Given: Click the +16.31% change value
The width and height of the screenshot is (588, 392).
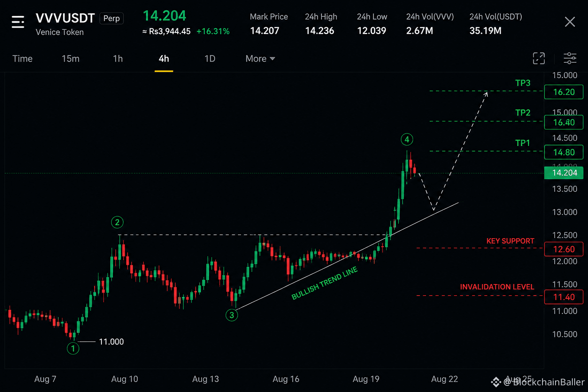Looking at the screenshot, I should 213,31.
